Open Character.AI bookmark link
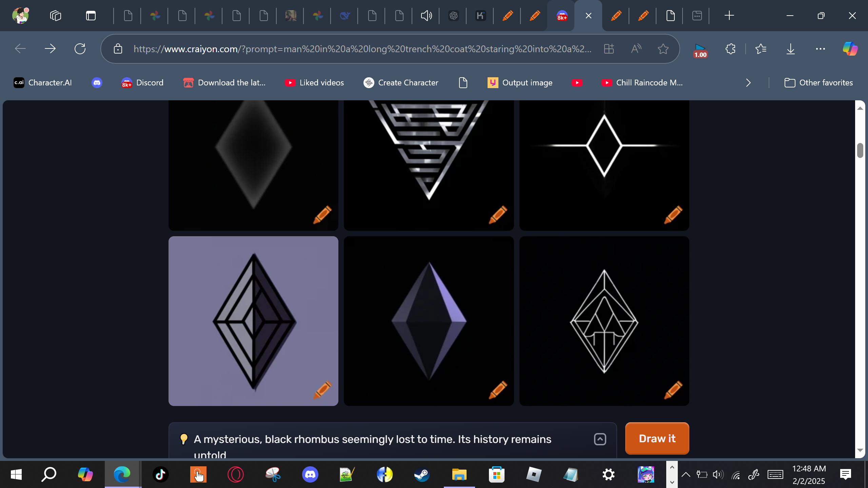The width and height of the screenshot is (868, 488). 43,83
